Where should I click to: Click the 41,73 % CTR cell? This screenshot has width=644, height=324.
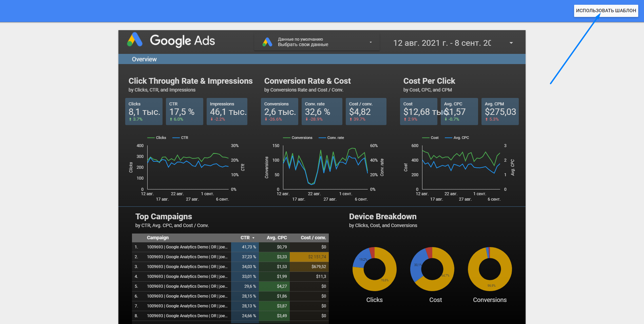click(x=245, y=247)
